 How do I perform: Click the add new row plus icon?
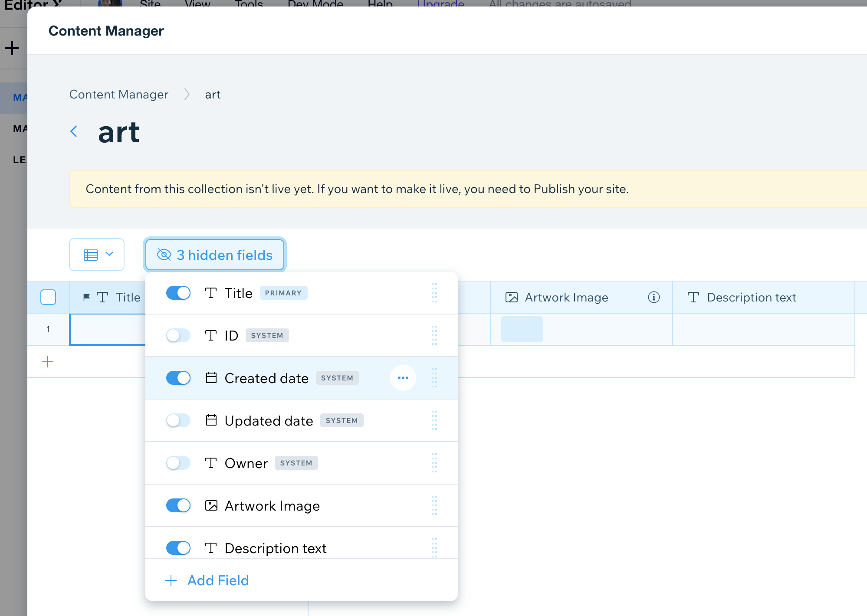pyautogui.click(x=48, y=362)
